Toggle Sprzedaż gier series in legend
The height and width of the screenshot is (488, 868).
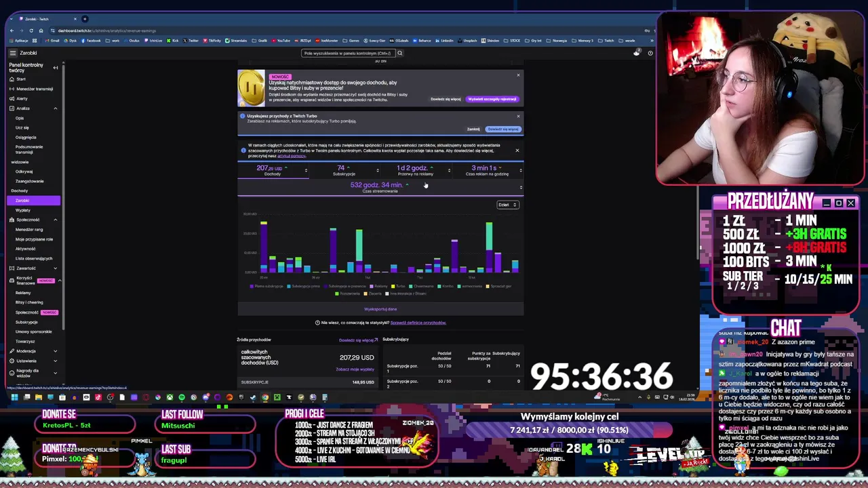click(499, 286)
